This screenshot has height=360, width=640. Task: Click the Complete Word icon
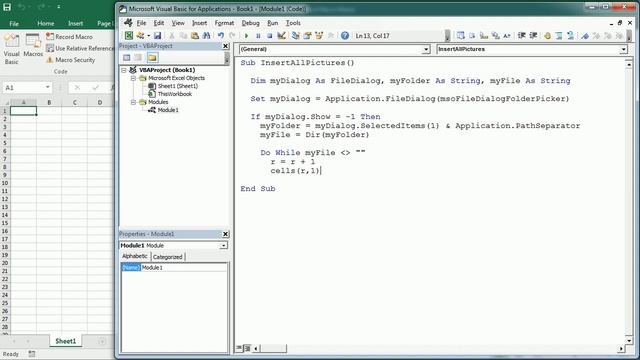pos(507,36)
